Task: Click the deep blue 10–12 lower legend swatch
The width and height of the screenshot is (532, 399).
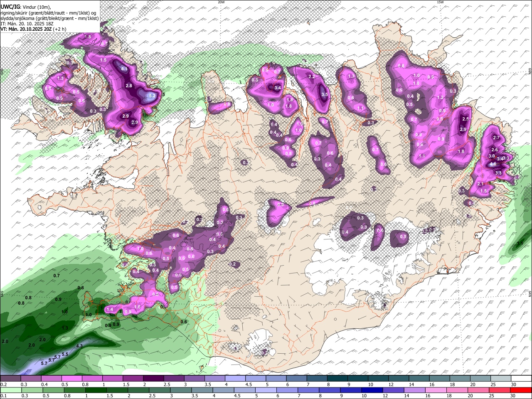Action: [x=372, y=390]
